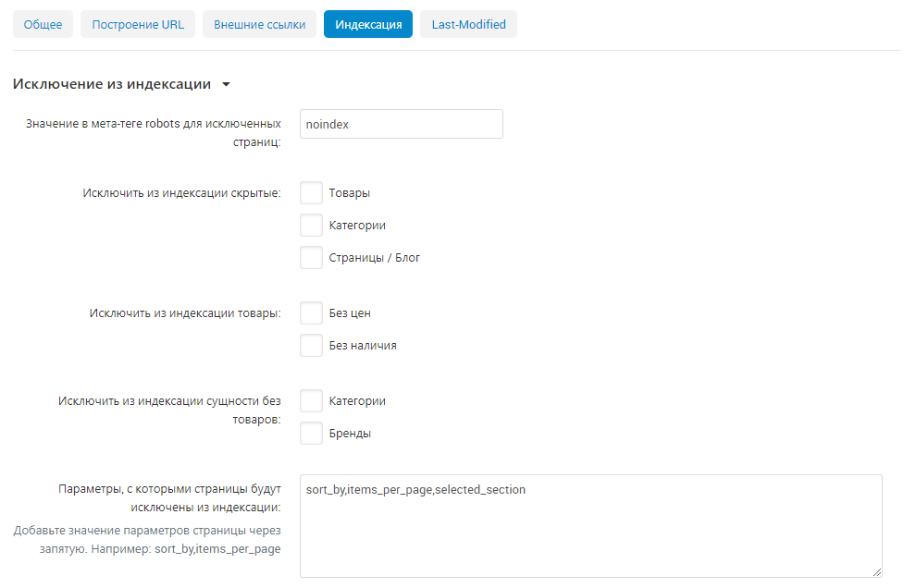904x588 pixels.
Task: Check Категории under сущности без товаров
Action: click(x=311, y=401)
